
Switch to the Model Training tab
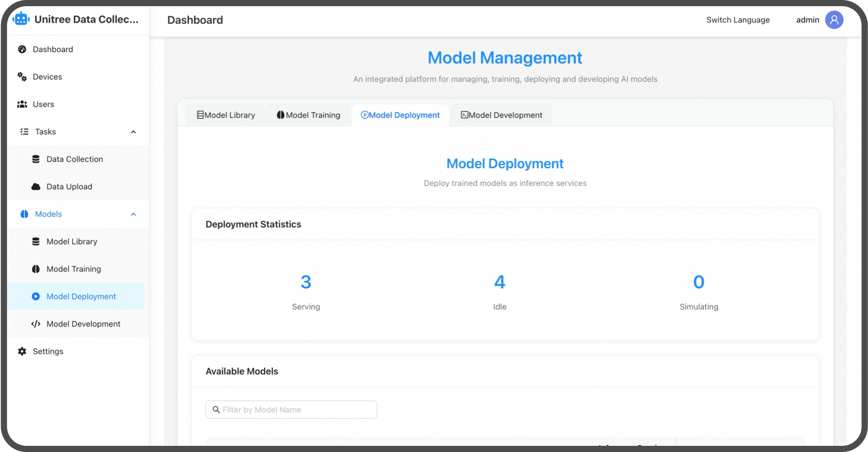click(x=308, y=115)
